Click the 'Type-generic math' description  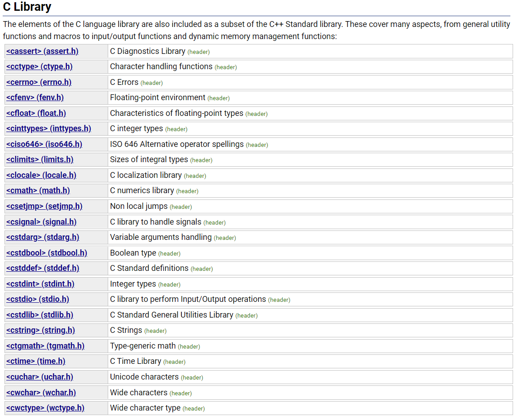click(x=143, y=345)
